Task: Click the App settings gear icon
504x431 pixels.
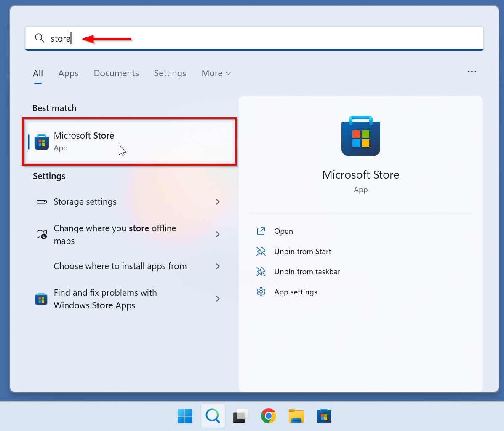Action: tap(261, 292)
